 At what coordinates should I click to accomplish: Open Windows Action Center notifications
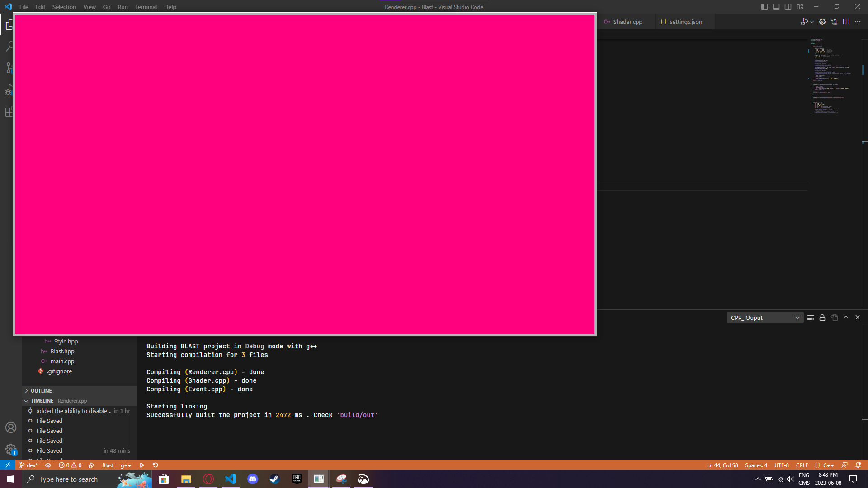[x=853, y=479]
